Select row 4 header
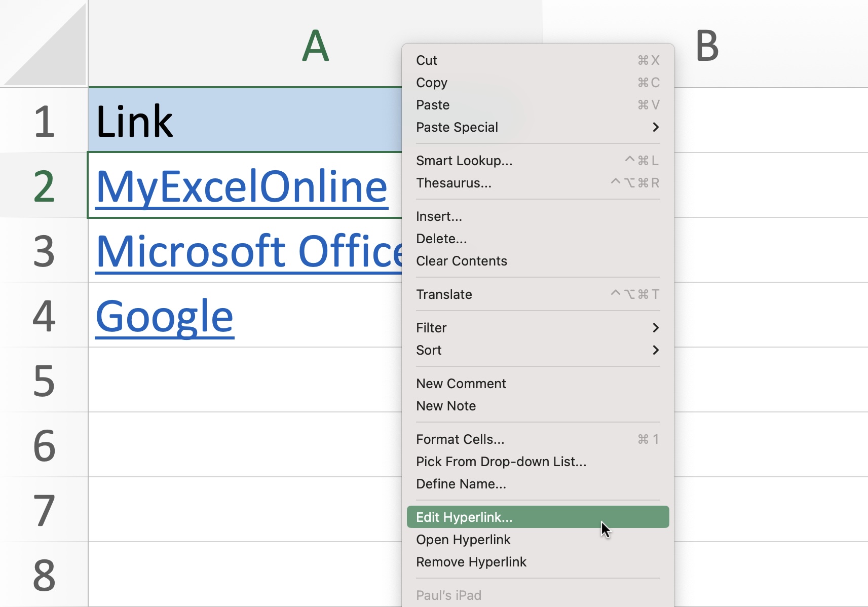Screen dimensions: 868x607 [x=44, y=315]
